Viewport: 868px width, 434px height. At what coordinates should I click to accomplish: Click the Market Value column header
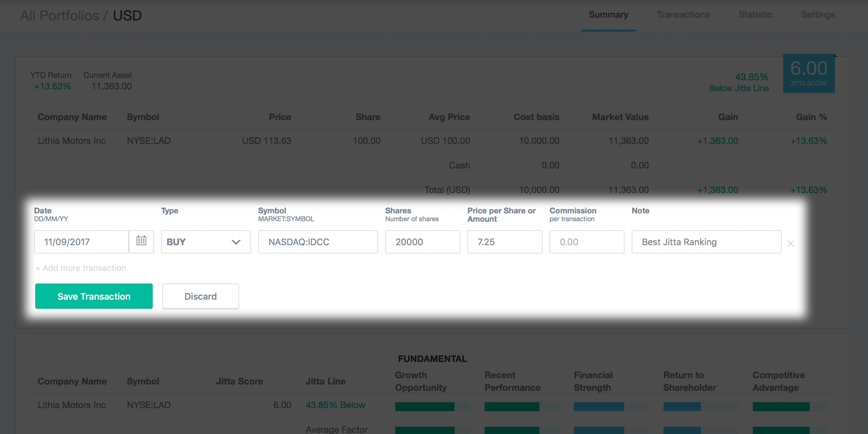coord(621,117)
